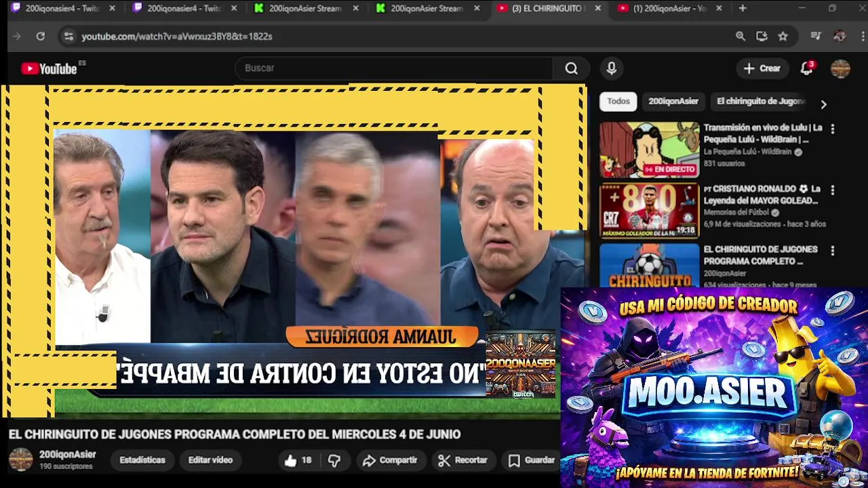
Task: Open the 200iqonAsier channel avatar below the video
Action: pyautogui.click(x=20, y=460)
